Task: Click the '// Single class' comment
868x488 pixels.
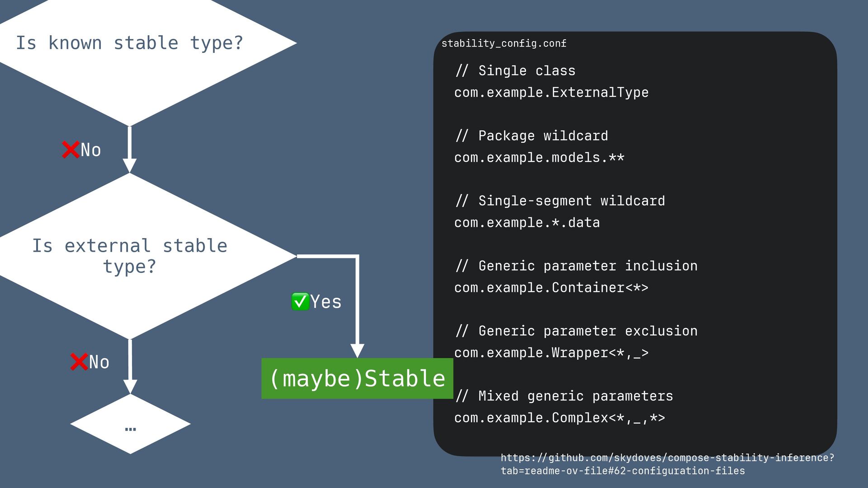Action: 515,71
